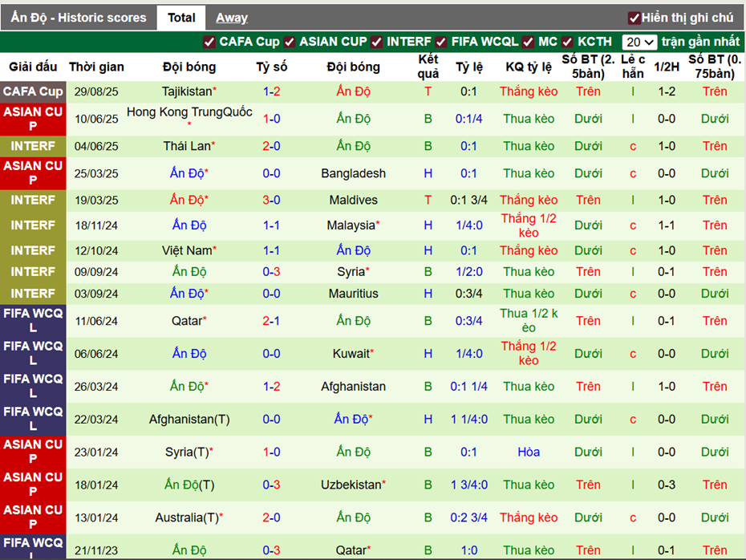Click Thắng 1/2 kèo in Malaysia row
This screenshot has width=746, height=560.
pyautogui.click(x=529, y=225)
